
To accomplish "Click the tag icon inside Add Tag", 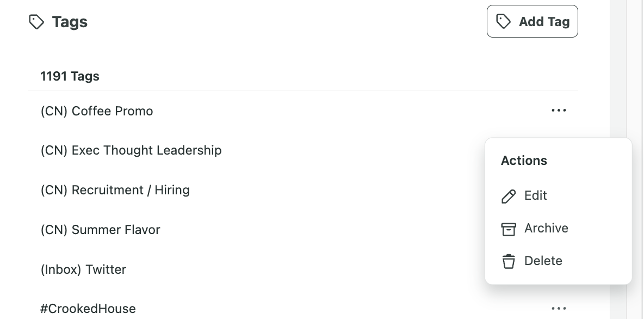I will point(504,22).
